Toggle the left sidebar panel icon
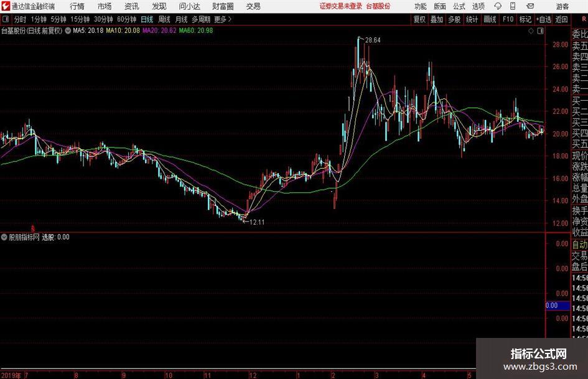588x379 pixels. [x=6, y=19]
